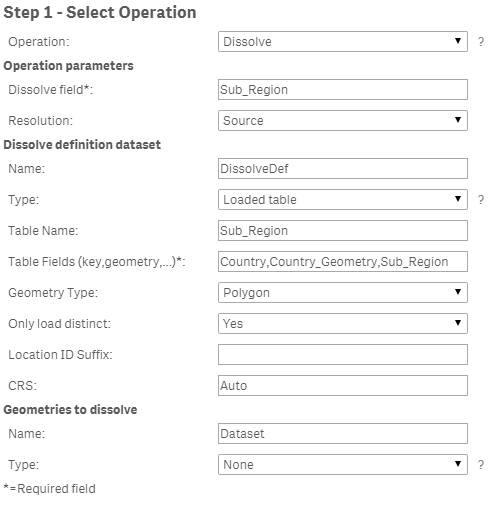Click the help question mark beside Operation

[481, 42]
